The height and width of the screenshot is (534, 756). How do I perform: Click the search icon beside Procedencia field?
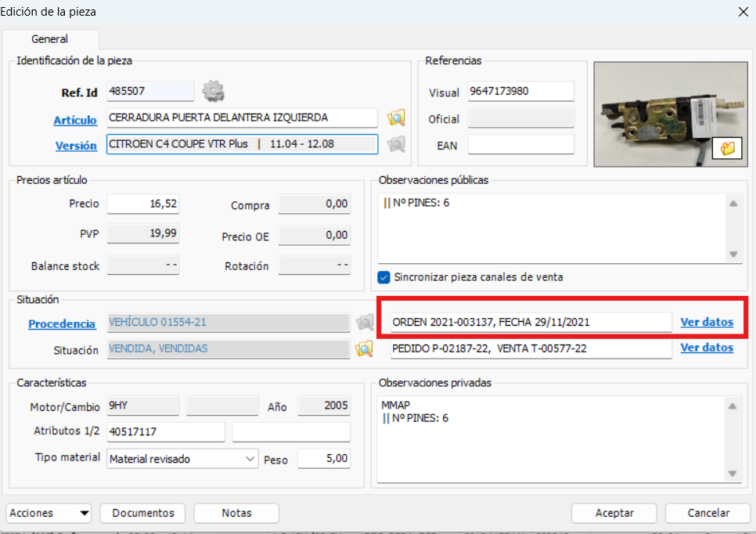365,323
